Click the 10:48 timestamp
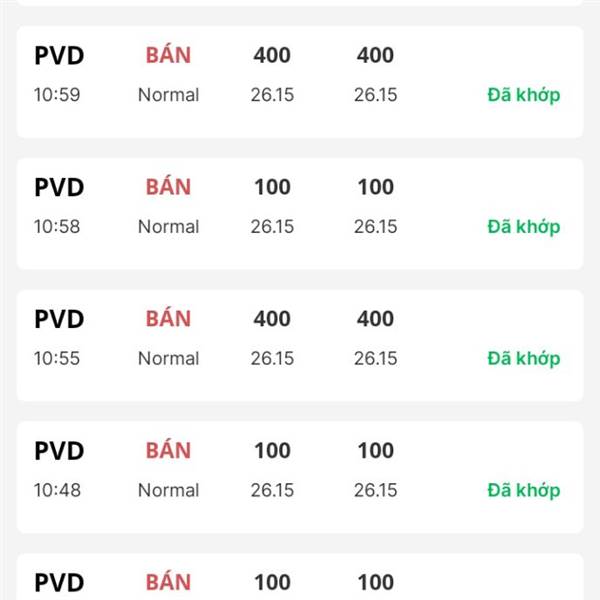 tap(57, 490)
